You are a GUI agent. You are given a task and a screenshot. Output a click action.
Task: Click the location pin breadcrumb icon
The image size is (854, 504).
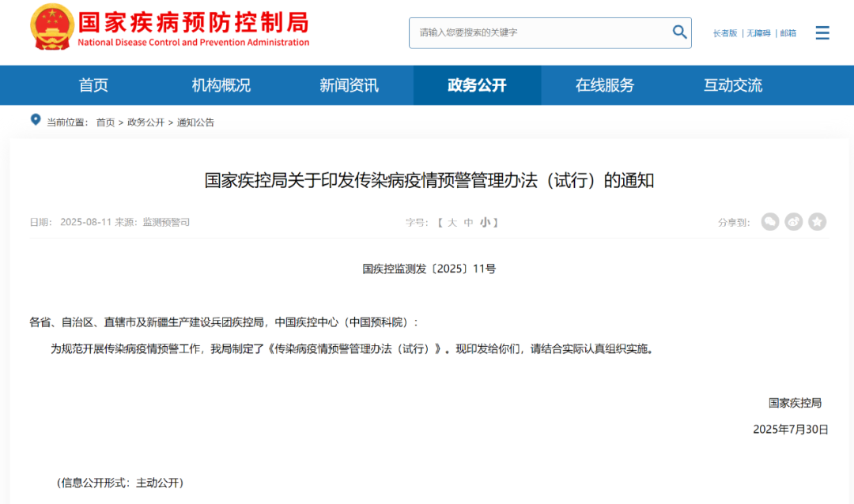(36, 120)
